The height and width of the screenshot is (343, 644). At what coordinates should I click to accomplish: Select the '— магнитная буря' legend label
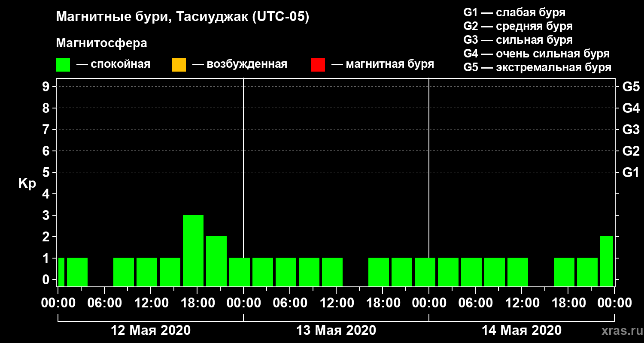[x=383, y=64]
